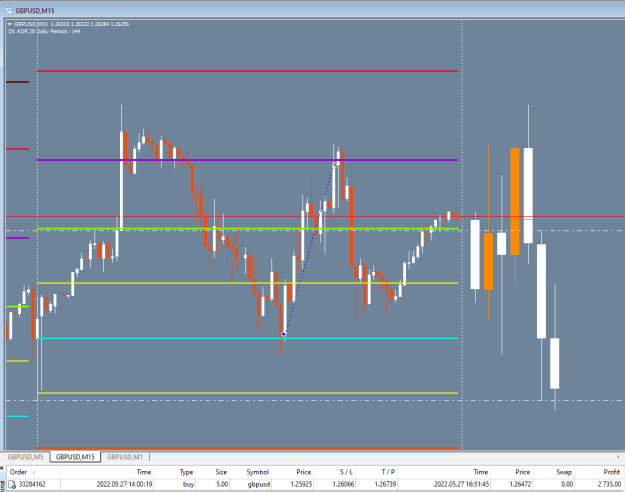The image size is (625, 492).
Task: Select the long cyan horizontal line
Action: coord(248,338)
